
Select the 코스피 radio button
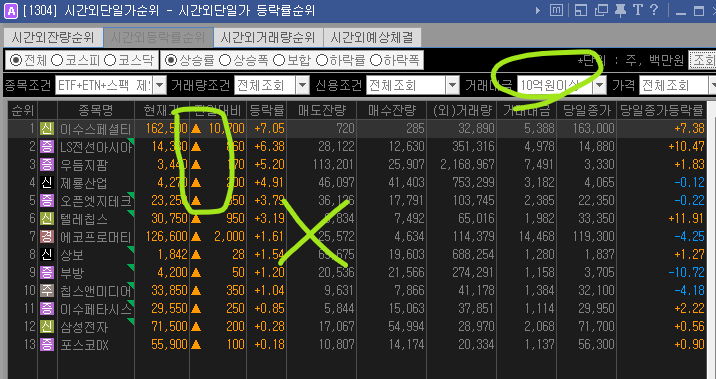pyautogui.click(x=57, y=60)
